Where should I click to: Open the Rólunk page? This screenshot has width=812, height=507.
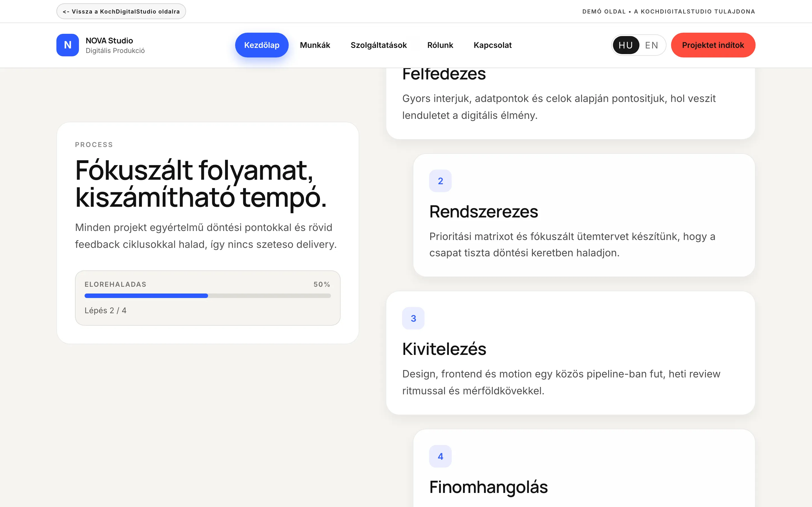[x=440, y=45]
